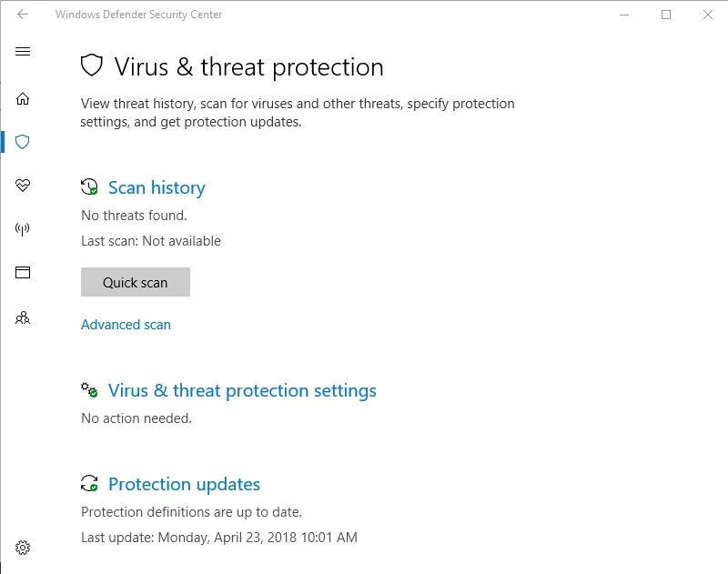Click the Scan history clock icon
The image size is (728, 574).
[x=89, y=187]
